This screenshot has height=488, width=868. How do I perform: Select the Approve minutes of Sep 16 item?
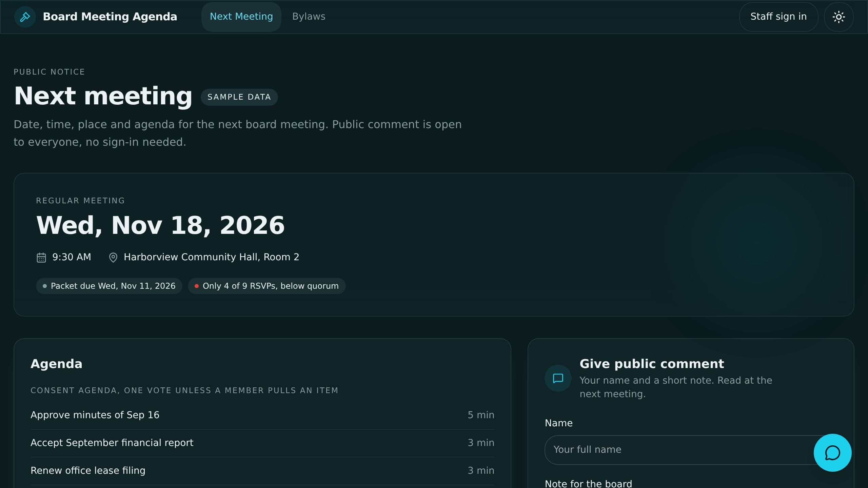pos(262,415)
